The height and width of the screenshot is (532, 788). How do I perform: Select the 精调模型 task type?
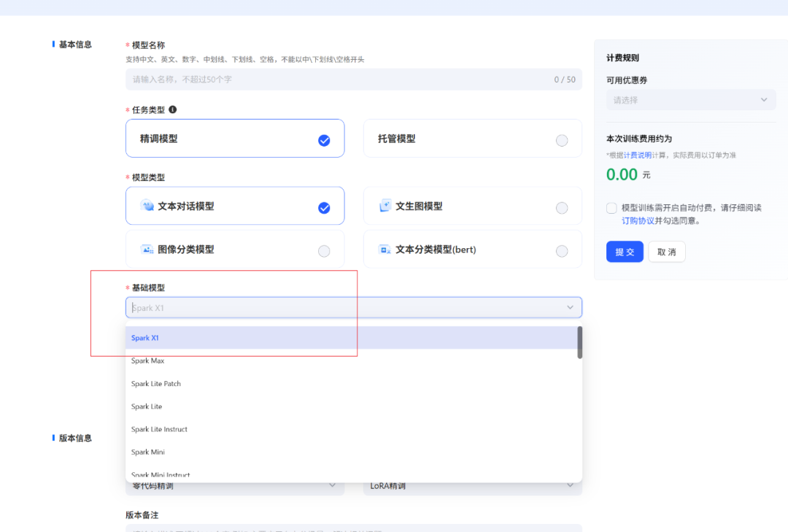(235, 138)
